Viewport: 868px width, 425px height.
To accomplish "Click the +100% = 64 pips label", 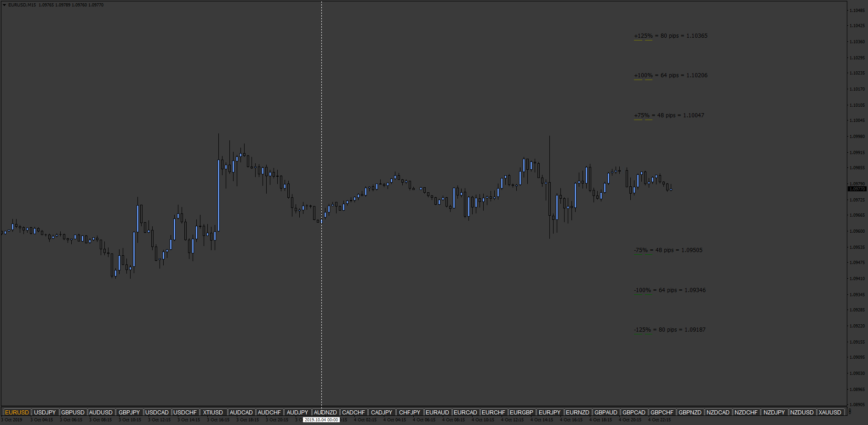I will pyautogui.click(x=671, y=75).
